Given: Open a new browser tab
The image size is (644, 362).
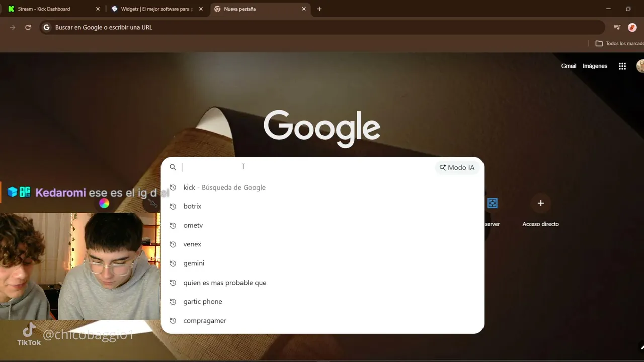Looking at the screenshot, I should [319, 9].
